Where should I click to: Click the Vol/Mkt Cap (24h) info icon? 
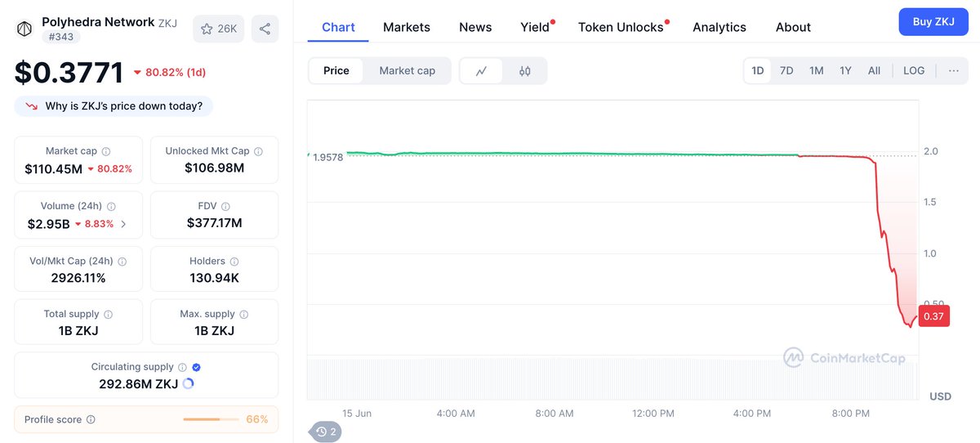click(122, 262)
